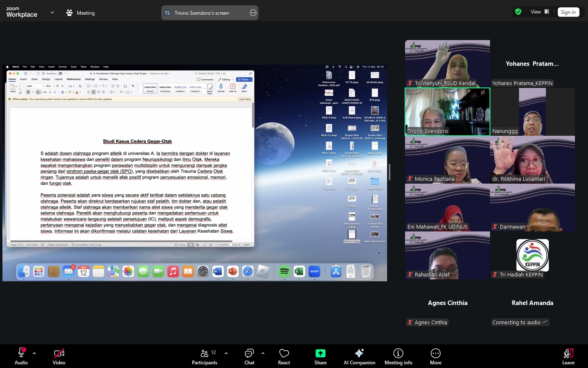Open the View layout menu
588x368 pixels.
[x=540, y=12]
